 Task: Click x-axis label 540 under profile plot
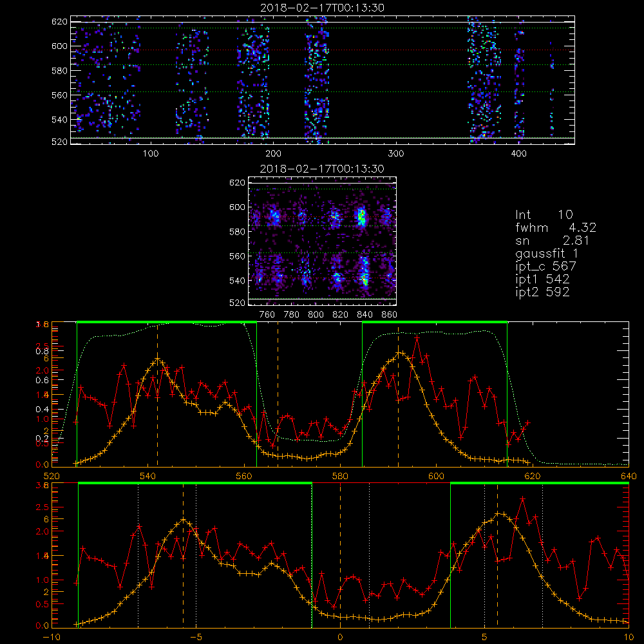[x=148, y=476]
